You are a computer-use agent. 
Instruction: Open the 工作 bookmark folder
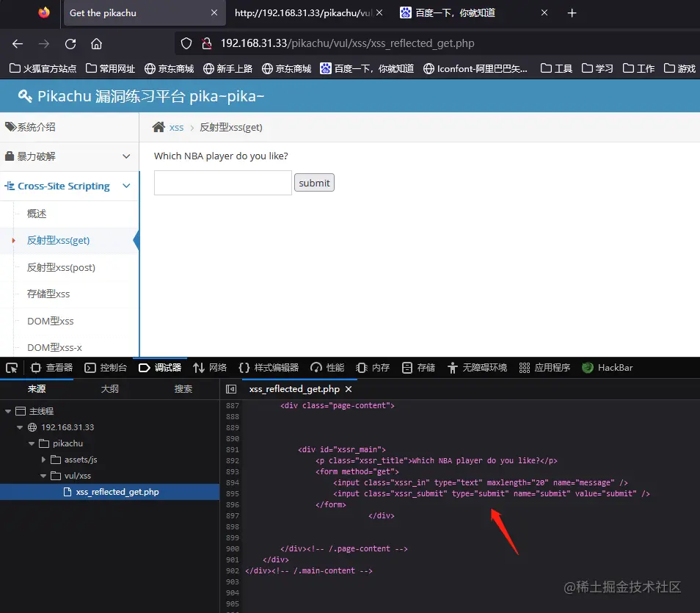coord(639,68)
